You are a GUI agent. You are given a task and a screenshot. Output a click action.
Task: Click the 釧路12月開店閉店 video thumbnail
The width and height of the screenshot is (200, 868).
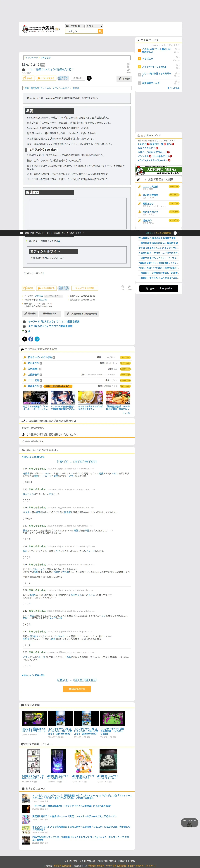(118, 398)
